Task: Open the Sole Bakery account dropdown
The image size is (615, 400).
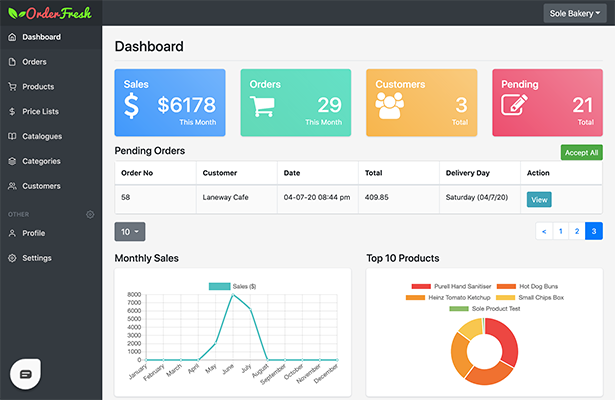Action: click(x=573, y=13)
